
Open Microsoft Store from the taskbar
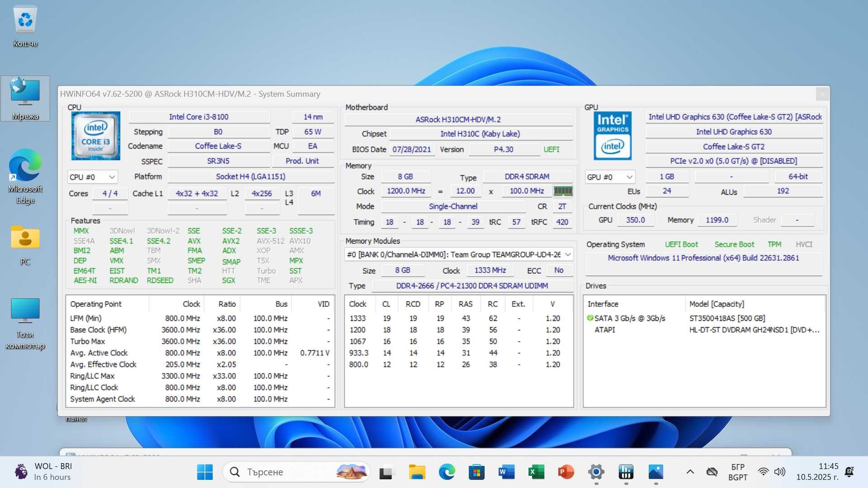(476, 472)
